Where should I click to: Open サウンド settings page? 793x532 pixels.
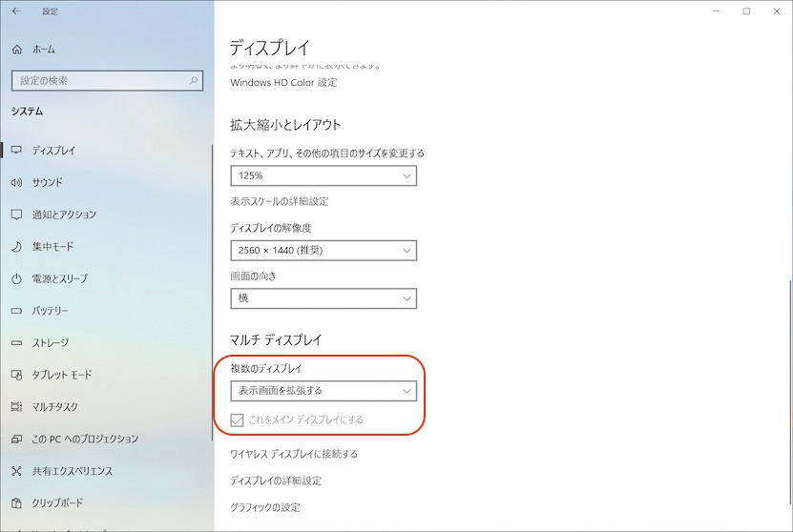48,182
